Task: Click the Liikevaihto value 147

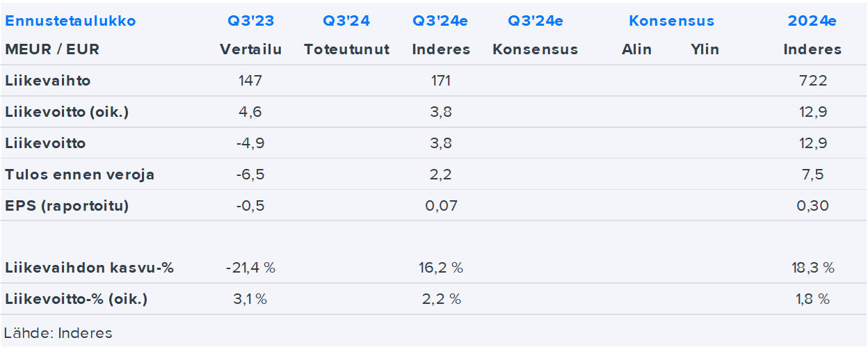Action: [x=250, y=81]
